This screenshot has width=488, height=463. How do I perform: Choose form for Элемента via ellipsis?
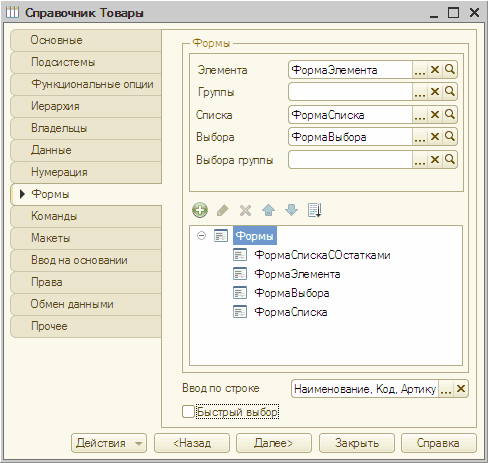[x=420, y=70]
